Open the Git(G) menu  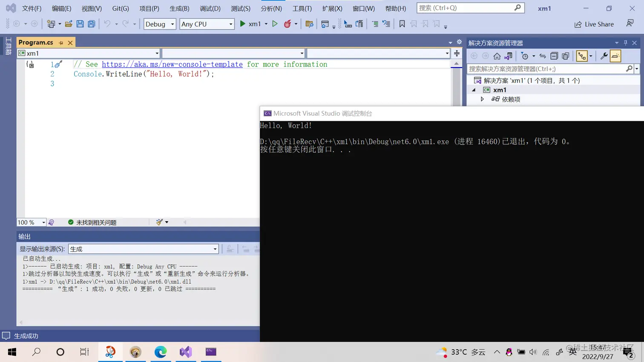[121, 8]
